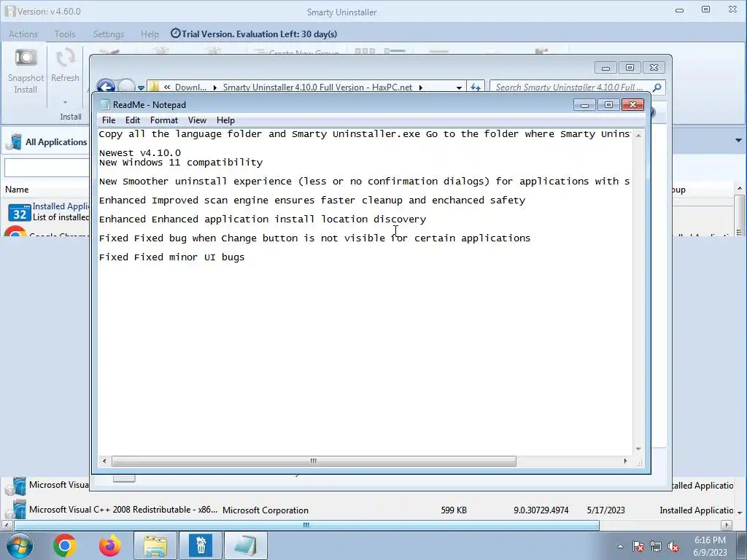Click 'Enhanced Enhanced application install location discovery' line
This screenshot has height=560, width=747.
click(263, 219)
